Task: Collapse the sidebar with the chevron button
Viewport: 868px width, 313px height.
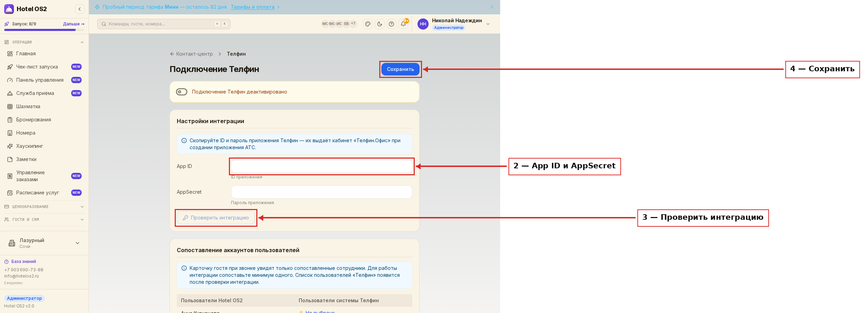Action: 80,9
